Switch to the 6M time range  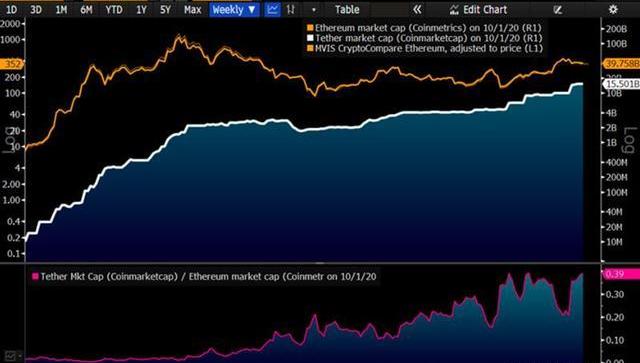pos(86,9)
